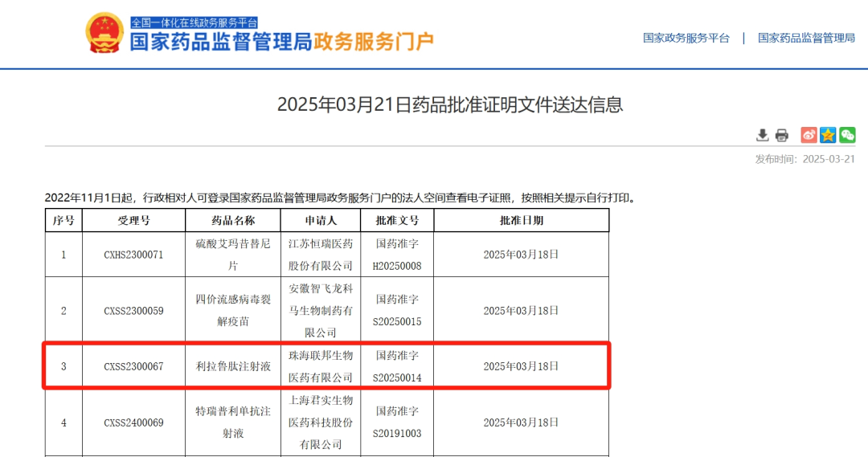
Task: Click the 批准日期 column header
Action: click(522, 220)
